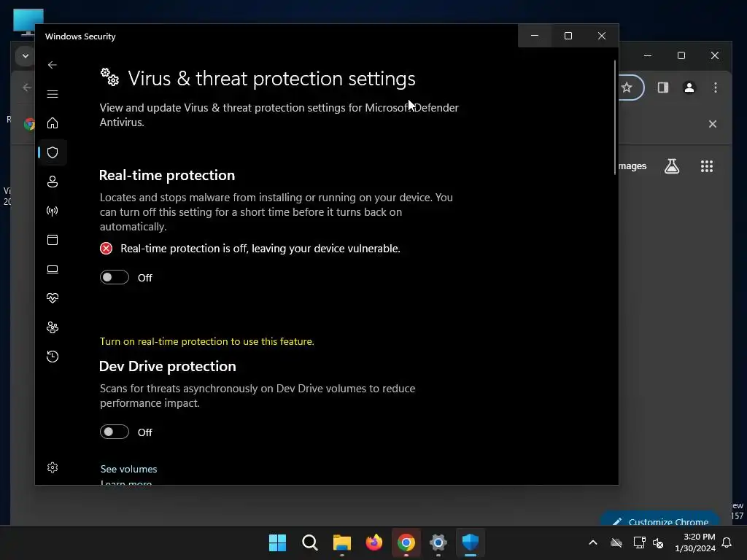Click the muted volume tray icon

coord(658,542)
